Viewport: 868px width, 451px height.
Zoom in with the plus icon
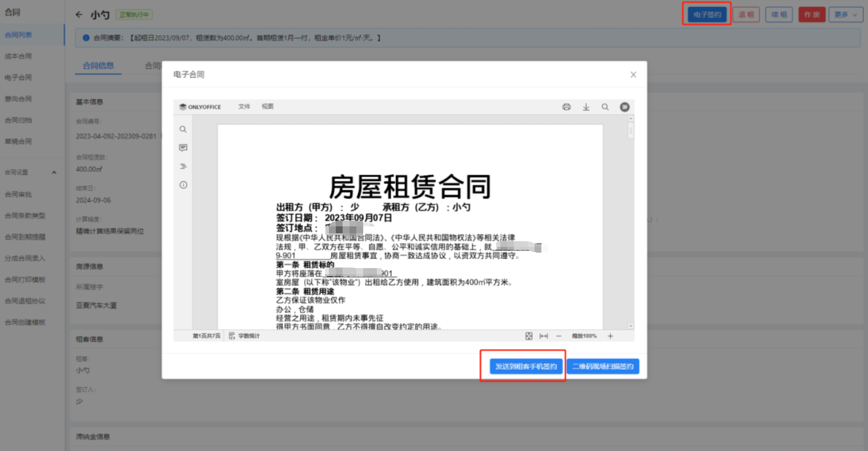tap(610, 336)
